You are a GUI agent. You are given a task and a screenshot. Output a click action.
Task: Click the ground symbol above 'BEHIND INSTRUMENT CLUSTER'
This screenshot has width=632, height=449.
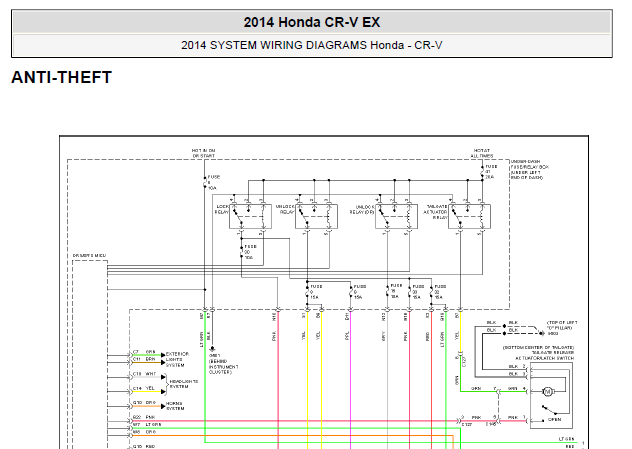(212, 349)
